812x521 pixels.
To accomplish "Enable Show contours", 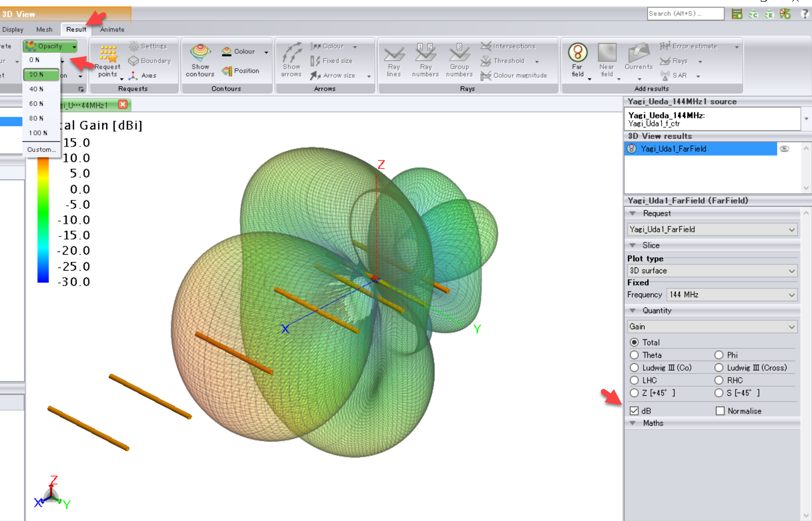I will point(200,61).
